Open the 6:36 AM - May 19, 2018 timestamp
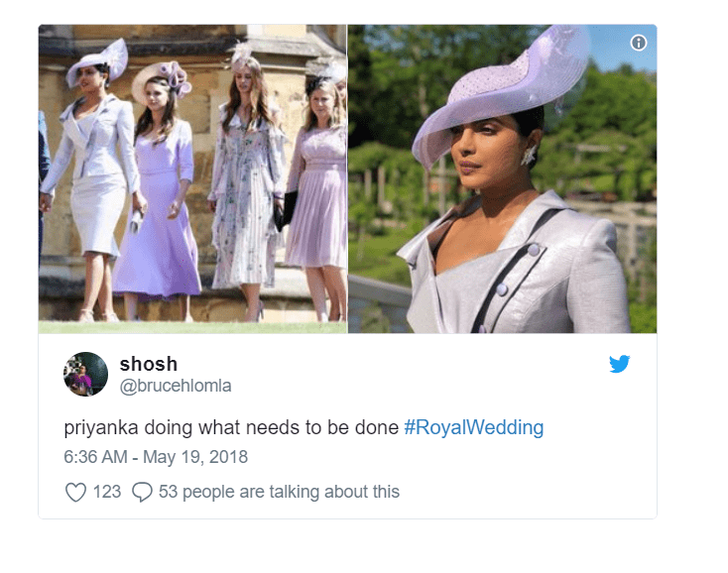Image resolution: width=728 pixels, height=573 pixels. click(x=156, y=457)
